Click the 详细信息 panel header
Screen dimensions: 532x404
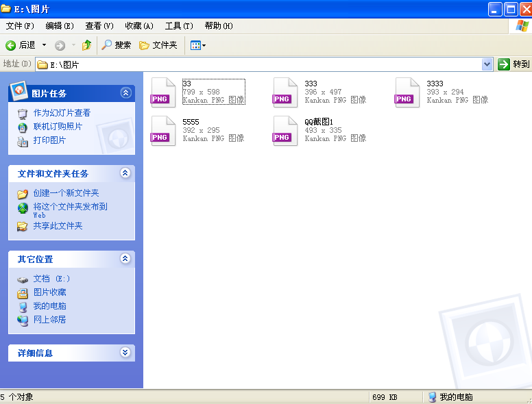pos(71,353)
